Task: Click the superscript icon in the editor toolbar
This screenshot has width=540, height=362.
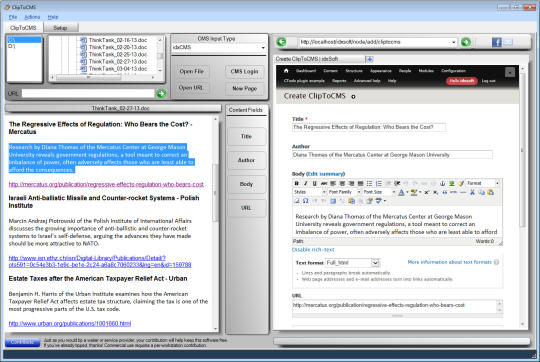Action: pyautogui.click(x=427, y=192)
